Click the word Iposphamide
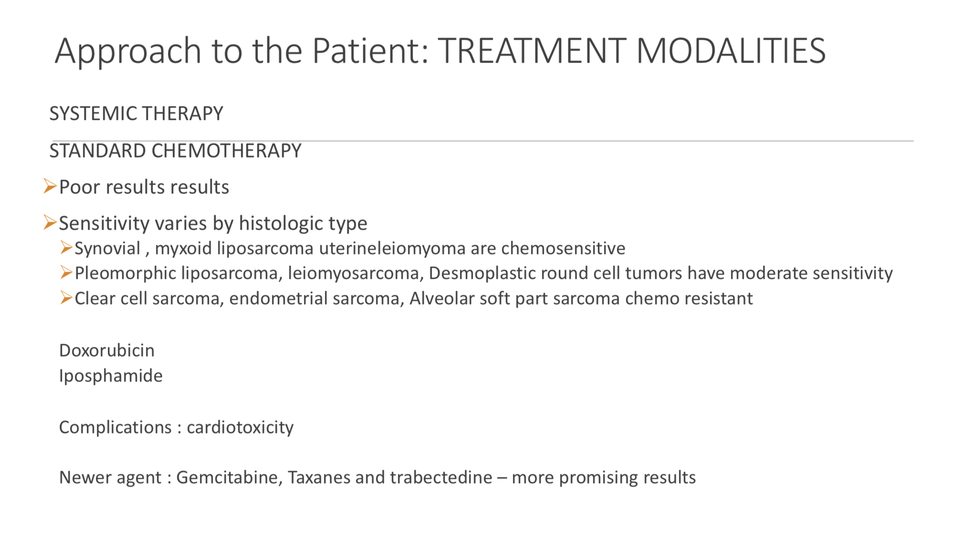The height and width of the screenshot is (537, 980). point(111,376)
